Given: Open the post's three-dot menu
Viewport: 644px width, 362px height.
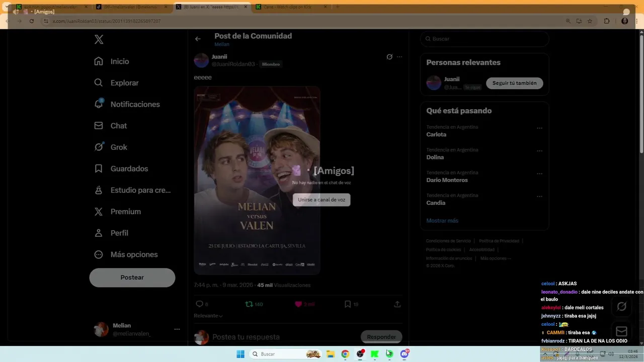Looking at the screenshot, I should (x=399, y=57).
